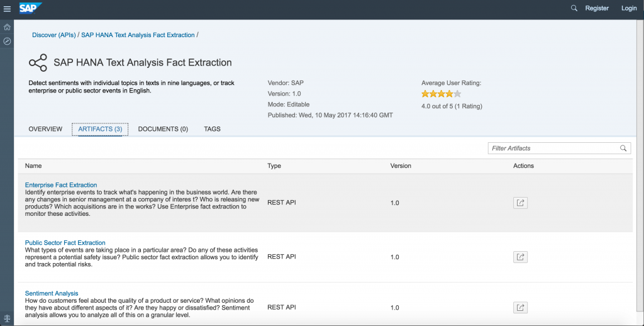Click the legal scales icon in sidebar
Image resolution: width=644 pixels, height=326 pixels.
7,318
